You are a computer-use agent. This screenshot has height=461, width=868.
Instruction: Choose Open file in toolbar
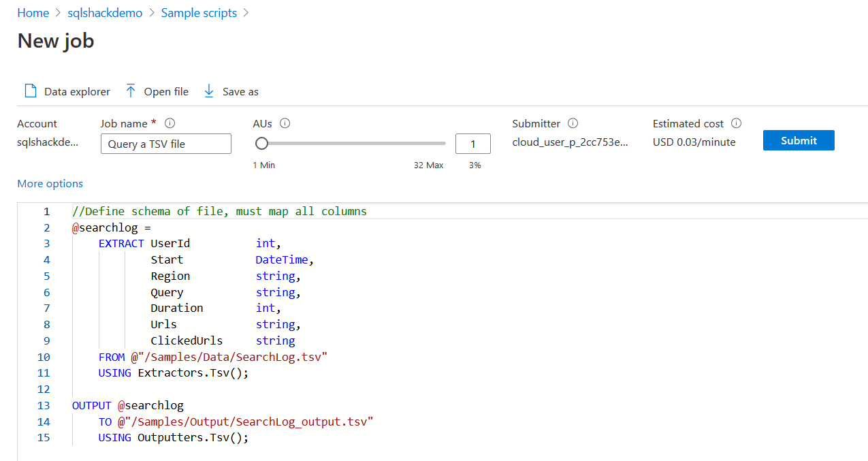tap(166, 91)
